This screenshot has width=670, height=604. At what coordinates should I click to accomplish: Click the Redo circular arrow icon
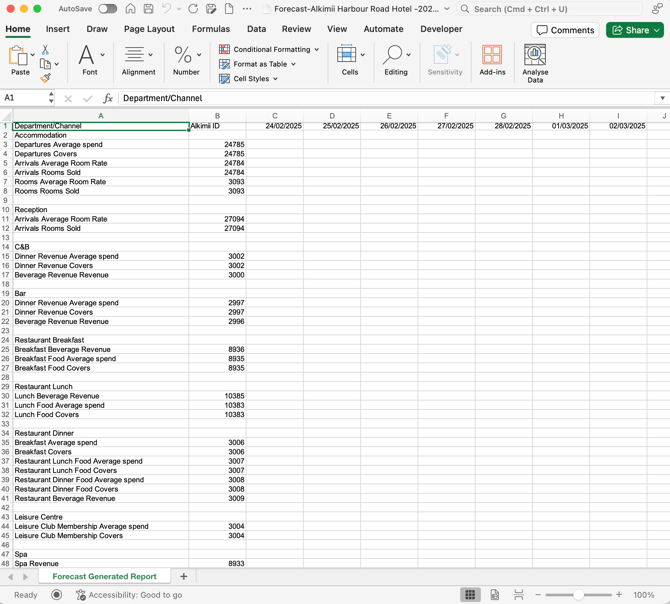pyautogui.click(x=193, y=9)
